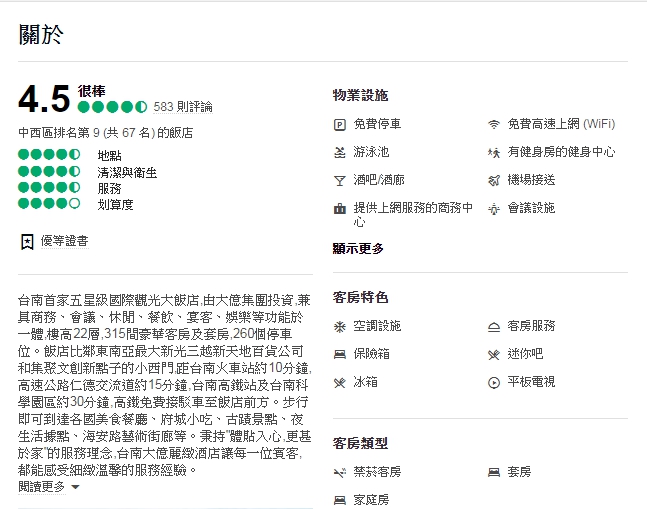647x509 pixels.
Task: Select the 家庭房 family room item
Action: coord(370,499)
